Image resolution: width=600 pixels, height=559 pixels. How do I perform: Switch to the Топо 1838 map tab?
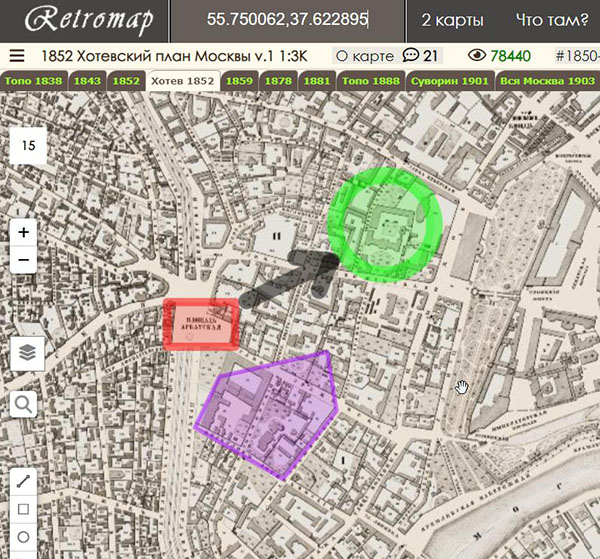coord(34,81)
